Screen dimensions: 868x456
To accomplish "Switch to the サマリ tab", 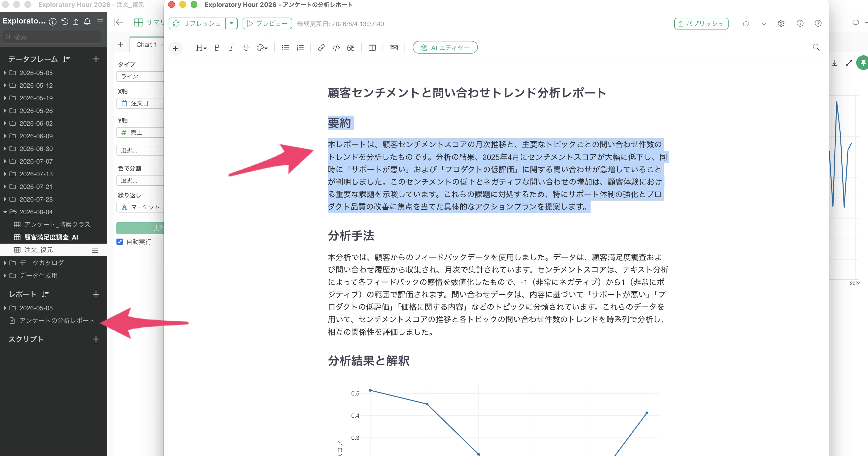I will [149, 22].
